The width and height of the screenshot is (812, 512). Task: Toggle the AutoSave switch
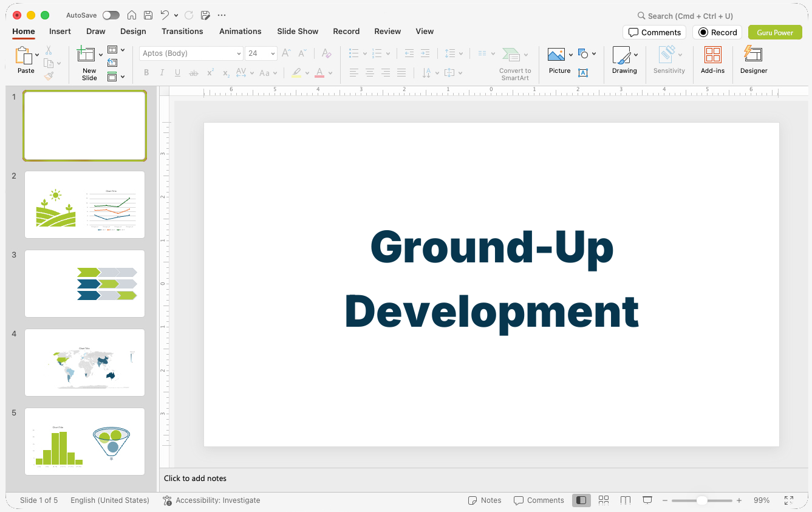[x=111, y=15]
